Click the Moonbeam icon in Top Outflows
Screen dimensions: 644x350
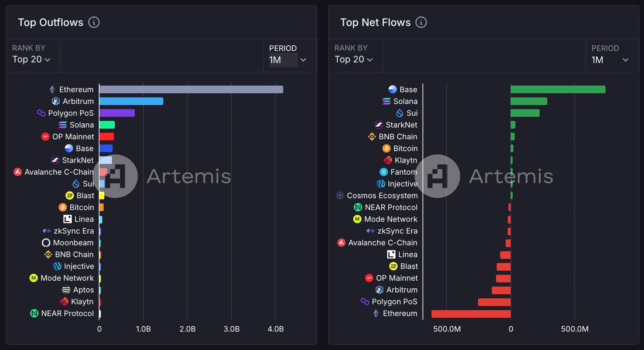click(46, 243)
